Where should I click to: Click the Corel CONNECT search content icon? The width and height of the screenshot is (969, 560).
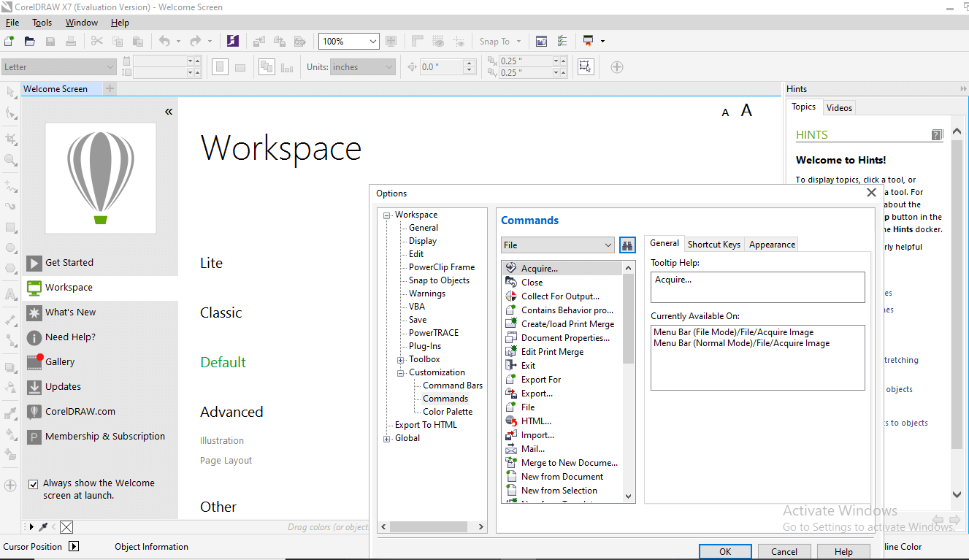click(233, 41)
